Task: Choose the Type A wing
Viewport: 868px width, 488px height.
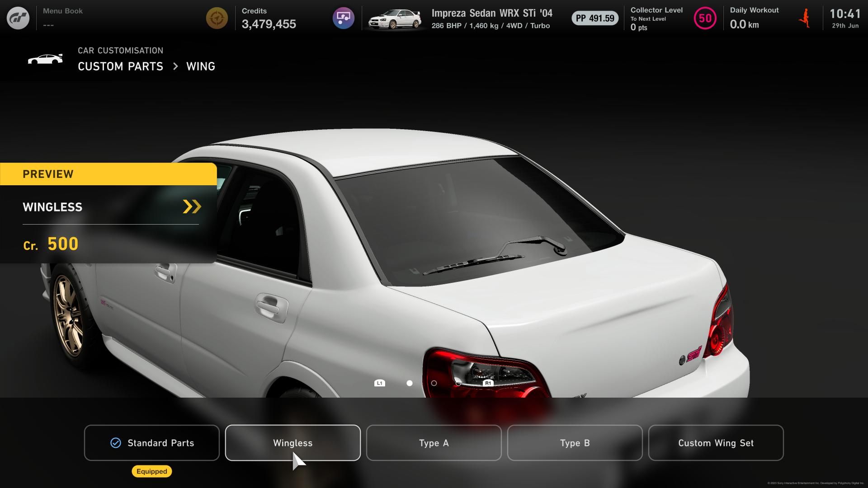Action: (434, 443)
